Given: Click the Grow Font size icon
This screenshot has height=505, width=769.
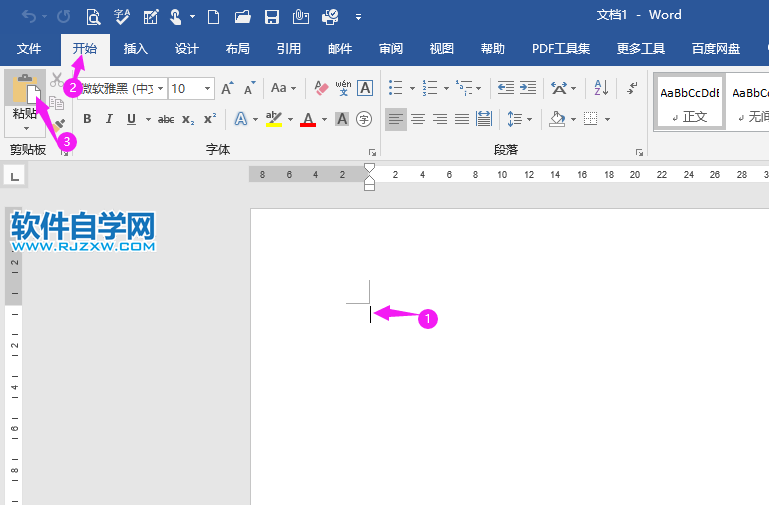Looking at the screenshot, I should tap(227, 88).
